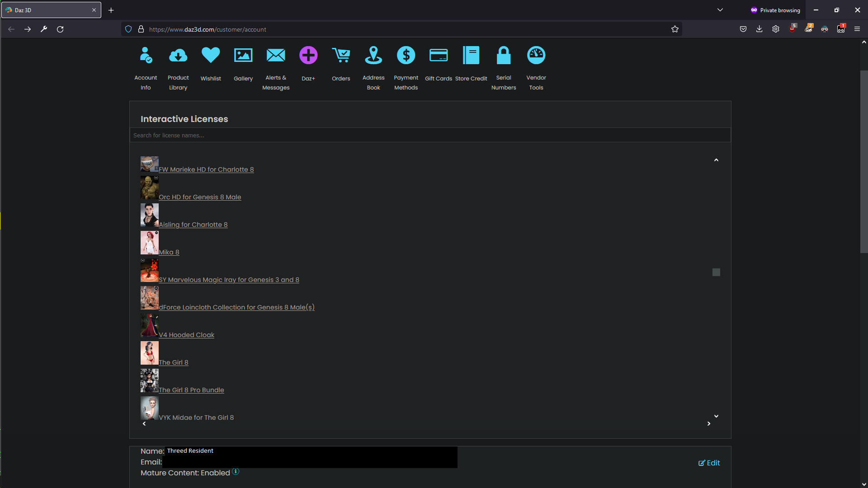Open Vendor Tools gauge icon
This screenshot has width=868, height=488.
click(536, 55)
